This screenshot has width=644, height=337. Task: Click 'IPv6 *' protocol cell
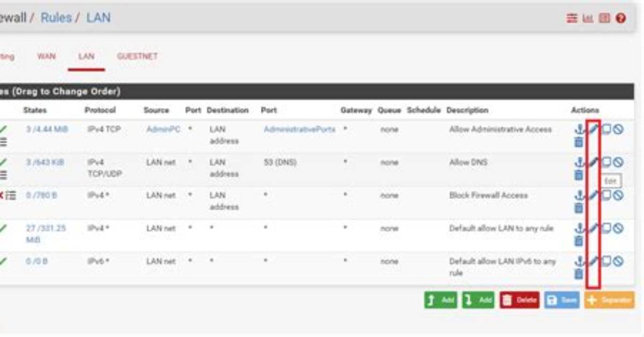coord(98,261)
